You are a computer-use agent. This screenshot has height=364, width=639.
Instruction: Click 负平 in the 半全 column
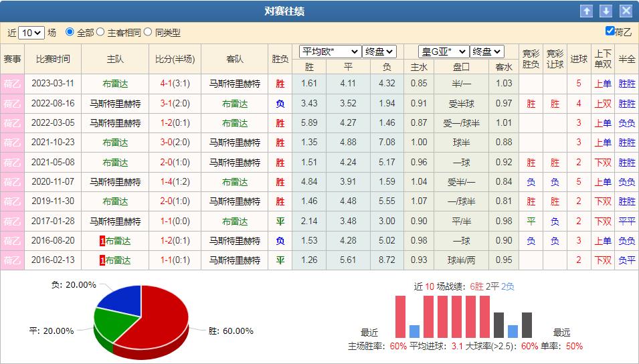click(x=627, y=260)
